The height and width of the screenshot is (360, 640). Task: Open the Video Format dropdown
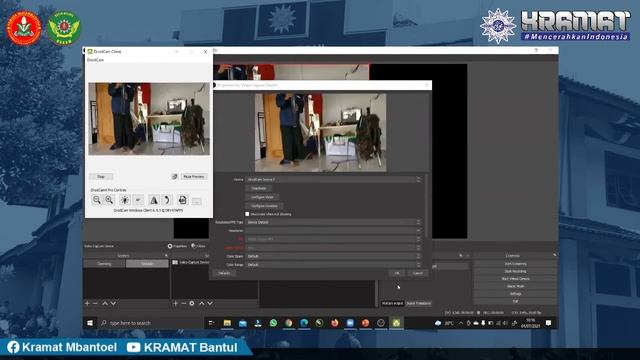tap(333, 248)
